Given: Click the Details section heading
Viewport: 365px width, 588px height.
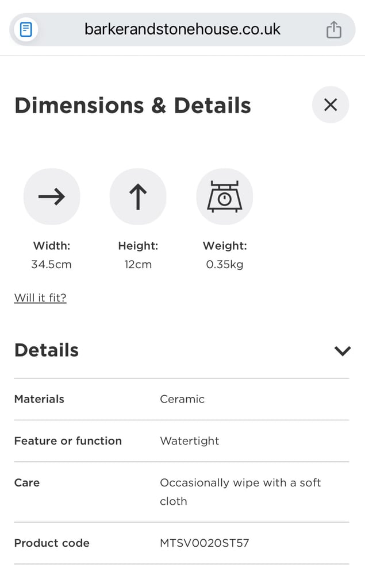Looking at the screenshot, I should point(47,350).
